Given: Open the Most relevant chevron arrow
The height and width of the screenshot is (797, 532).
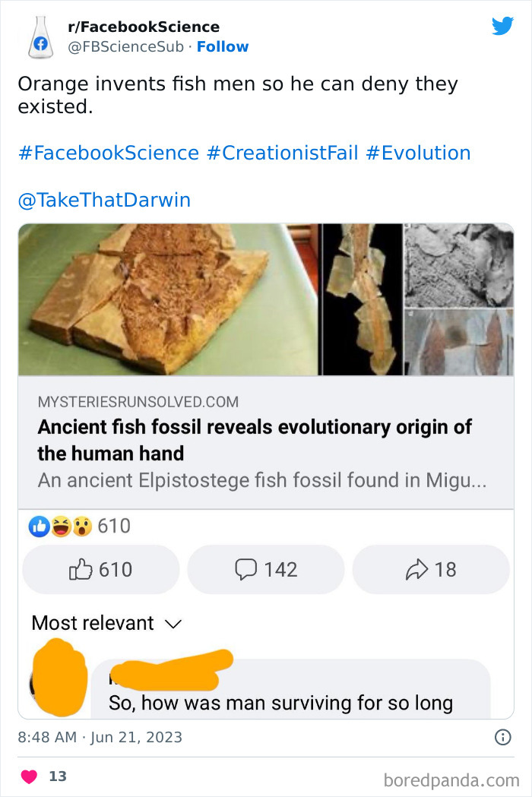Looking at the screenshot, I should click(x=173, y=624).
